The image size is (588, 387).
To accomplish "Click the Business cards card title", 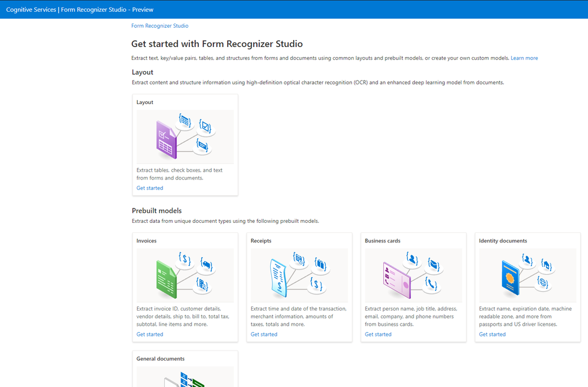I will 383,241.
